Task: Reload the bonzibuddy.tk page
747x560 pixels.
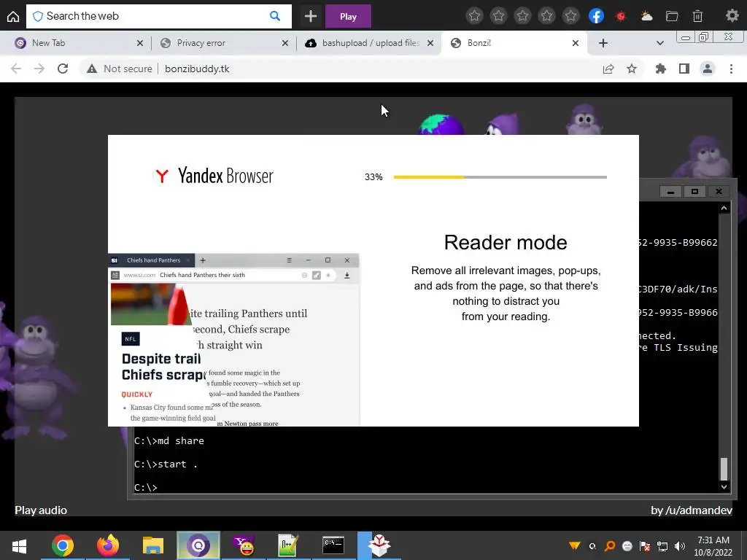Action: pos(63,69)
